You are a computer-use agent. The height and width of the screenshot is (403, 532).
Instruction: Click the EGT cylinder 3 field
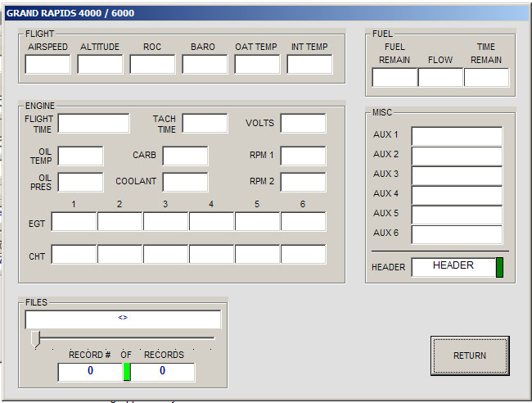click(x=165, y=221)
